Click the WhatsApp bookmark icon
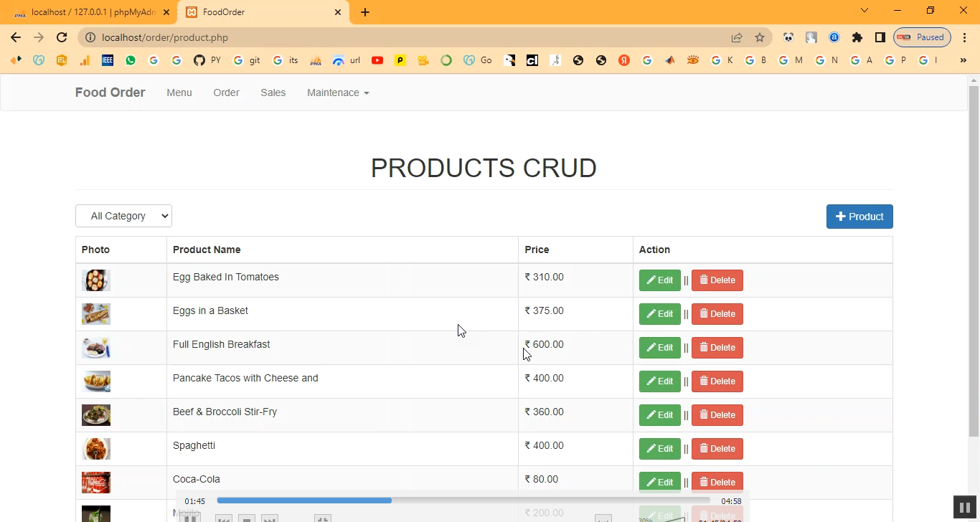Viewport: 980px width, 522px height. 131,60
